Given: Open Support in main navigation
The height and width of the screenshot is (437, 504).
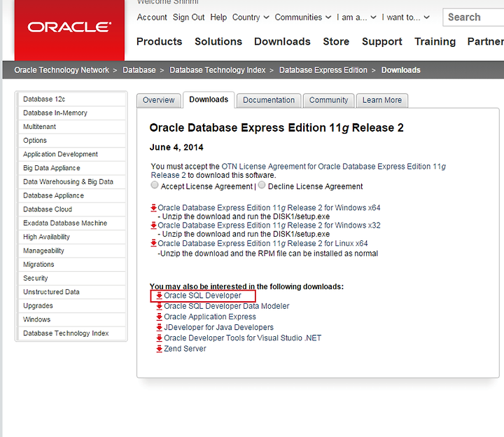Looking at the screenshot, I should tap(382, 41).
